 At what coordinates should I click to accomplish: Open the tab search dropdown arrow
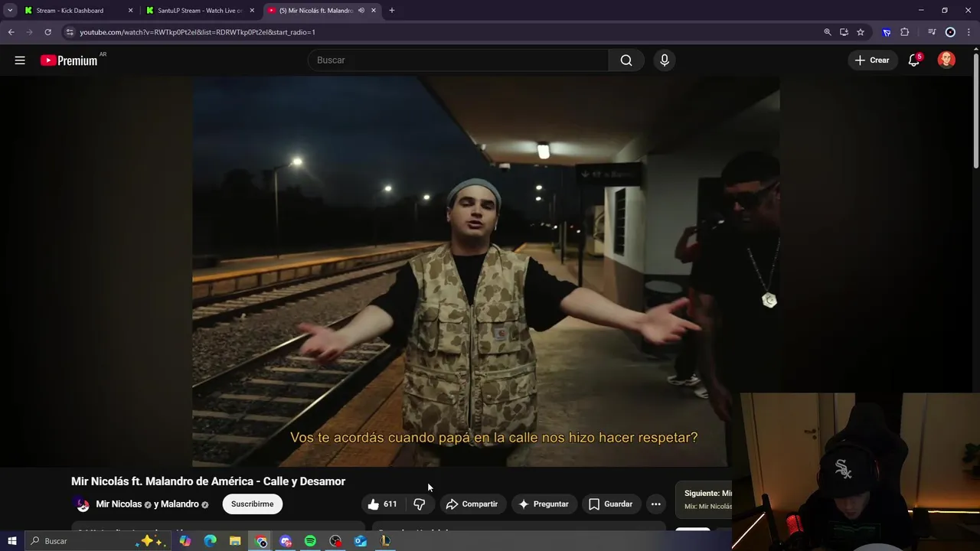tap(10, 11)
